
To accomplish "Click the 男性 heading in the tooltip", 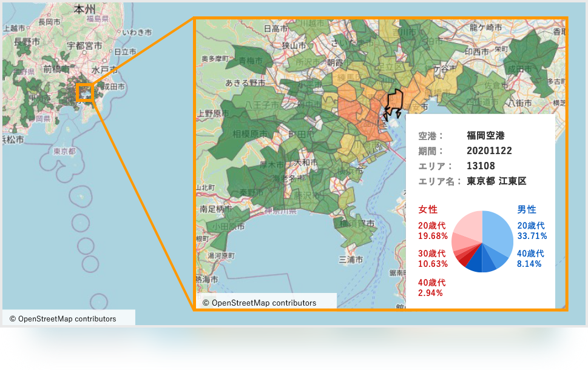I will pos(526,209).
